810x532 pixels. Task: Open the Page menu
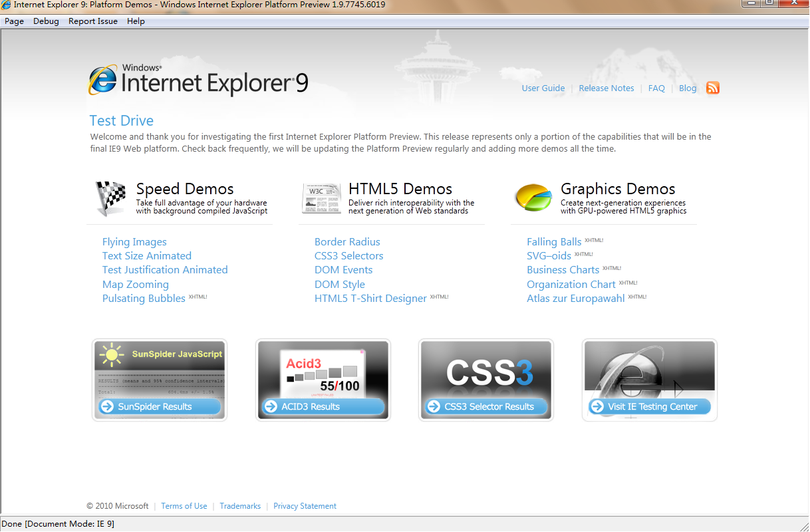13,21
